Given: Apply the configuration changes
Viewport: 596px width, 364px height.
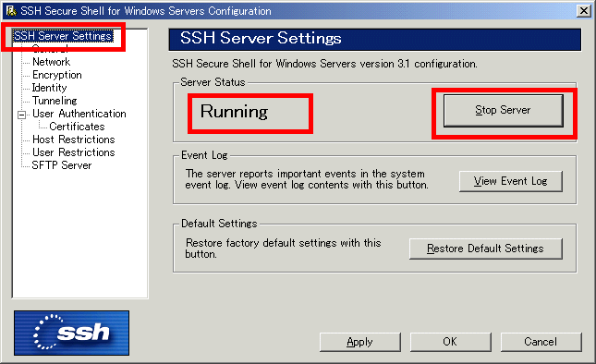Looking at the screenshot, I should (x=360, y=342).
